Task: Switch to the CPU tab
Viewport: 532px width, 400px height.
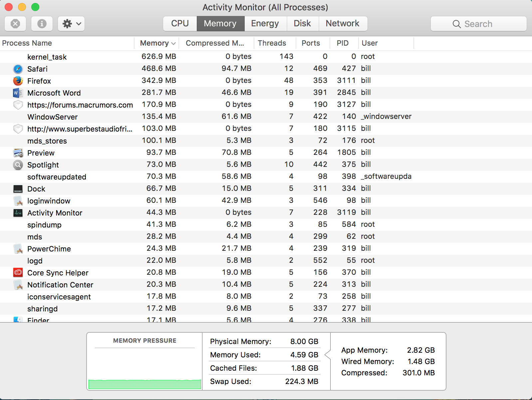Action: tap(180, 24)
